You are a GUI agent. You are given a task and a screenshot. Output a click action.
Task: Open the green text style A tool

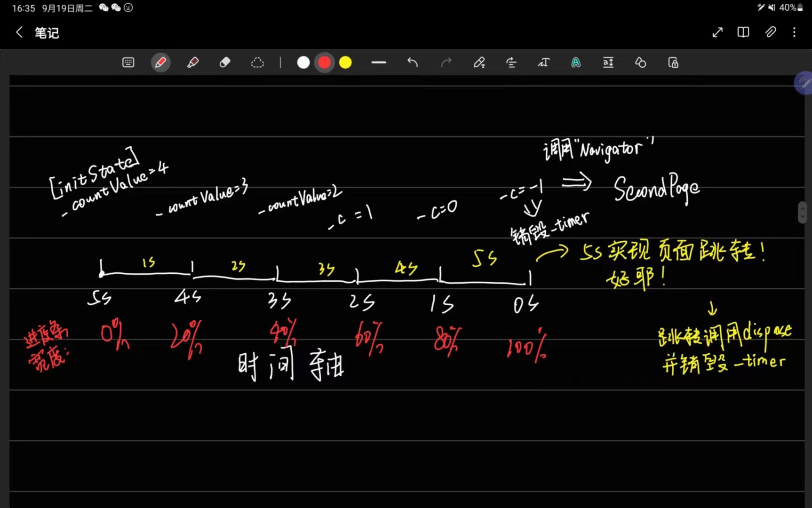pyautogui.click(x=576, y=63)
